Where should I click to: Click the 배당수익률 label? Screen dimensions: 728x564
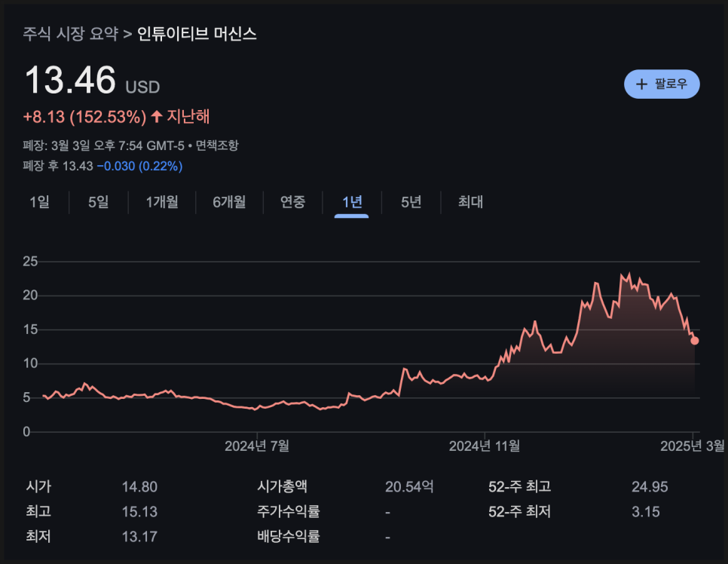point(289,537)
